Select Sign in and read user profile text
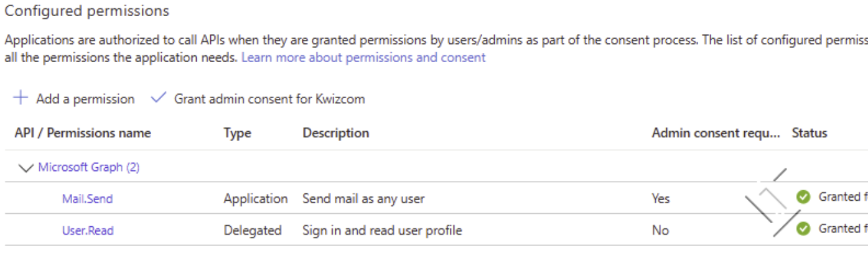868x253 pixels. pyautogui.click(x=382, y=231)
